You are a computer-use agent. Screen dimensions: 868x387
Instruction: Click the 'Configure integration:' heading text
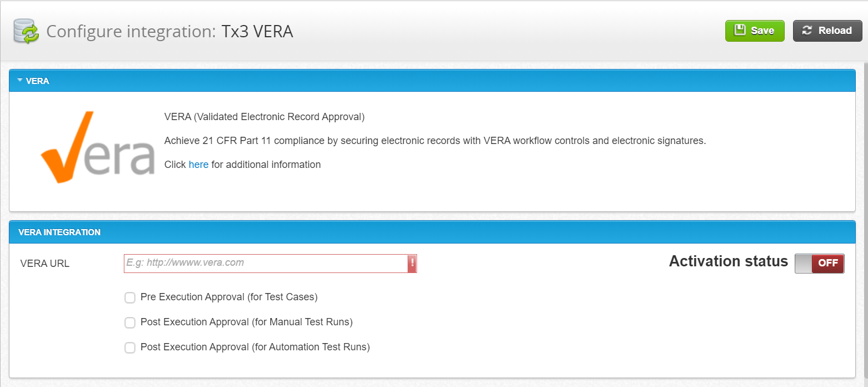[x=131, y=32]
